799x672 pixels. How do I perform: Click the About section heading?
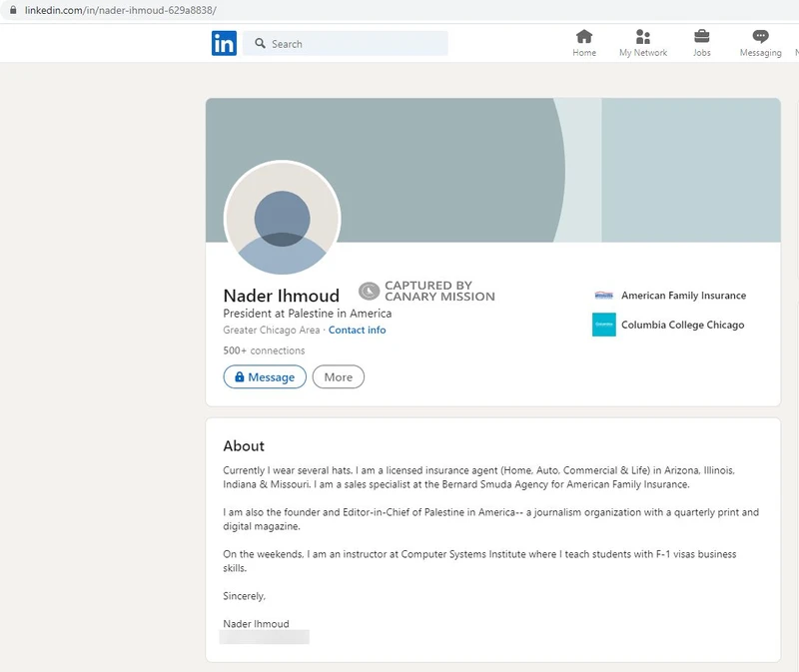244,446
